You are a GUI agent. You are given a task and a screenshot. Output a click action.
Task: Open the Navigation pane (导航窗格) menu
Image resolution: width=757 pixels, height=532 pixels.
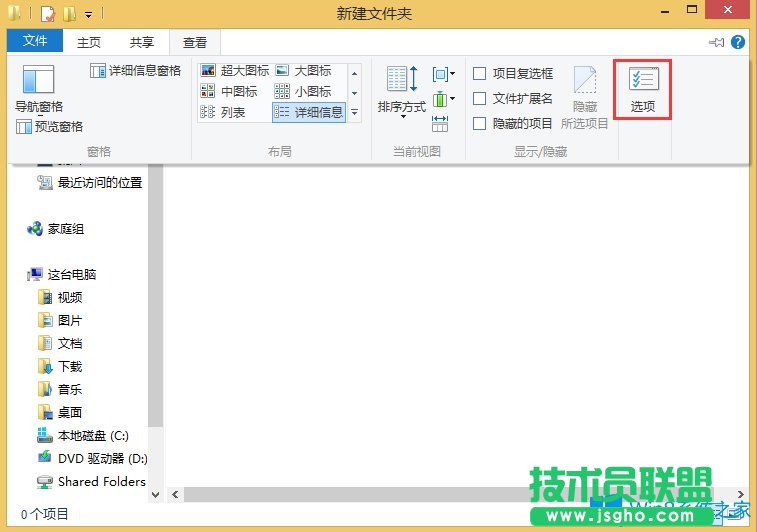(39, 90)
